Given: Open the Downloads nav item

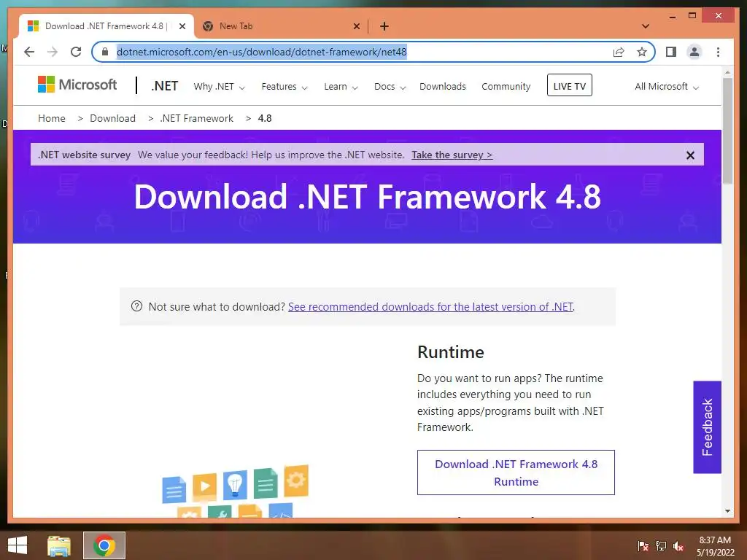Looking at the screenshot, I should click(443, 87).
